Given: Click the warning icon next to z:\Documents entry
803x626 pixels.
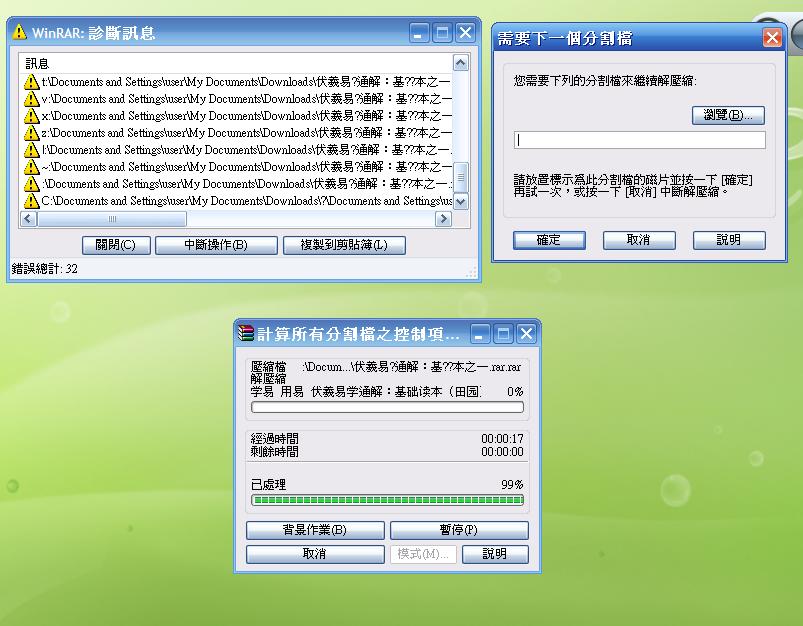Looking at the screenshot, I should [x=32, y=133].
